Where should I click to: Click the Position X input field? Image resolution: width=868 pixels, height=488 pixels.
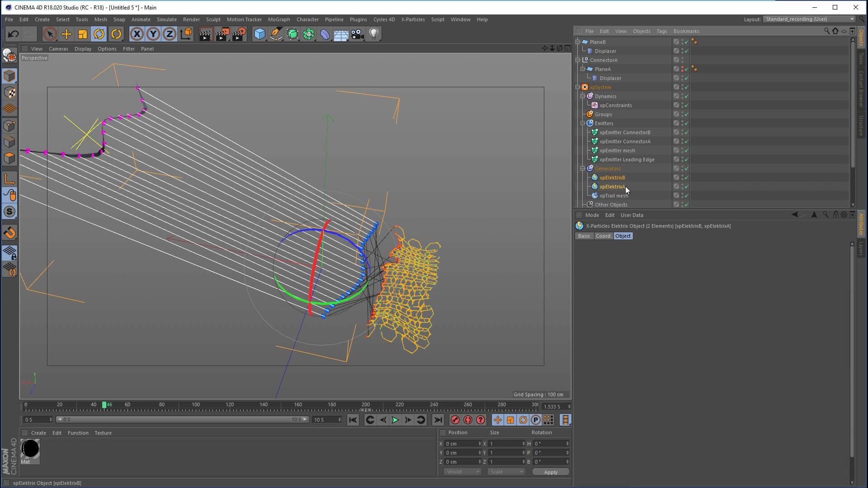461,444
